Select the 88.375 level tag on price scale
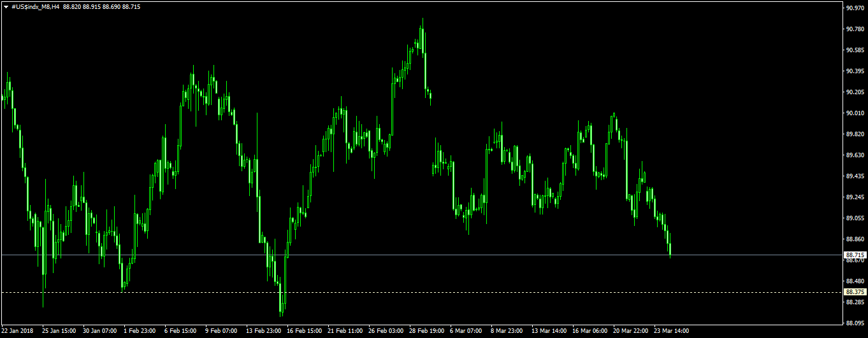Screen dimensions: 868x338 855,292
